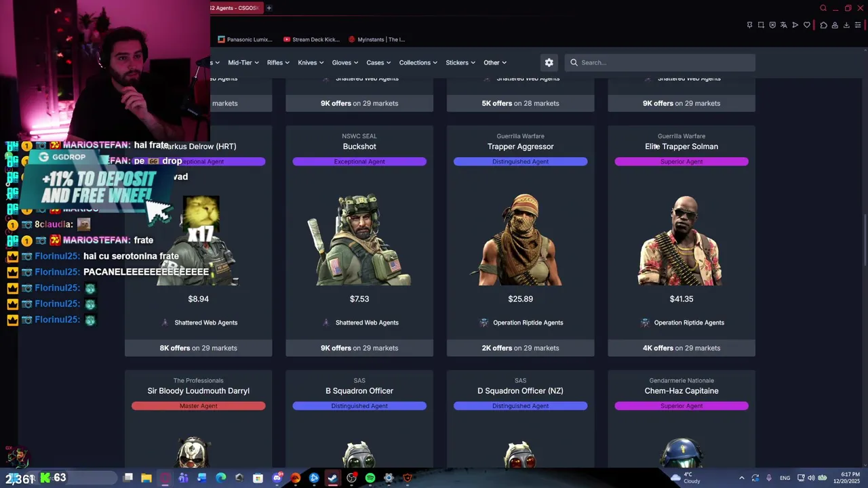Open Buckshot agent name link
The image size is (868, 488).
[x=359, y=146]
